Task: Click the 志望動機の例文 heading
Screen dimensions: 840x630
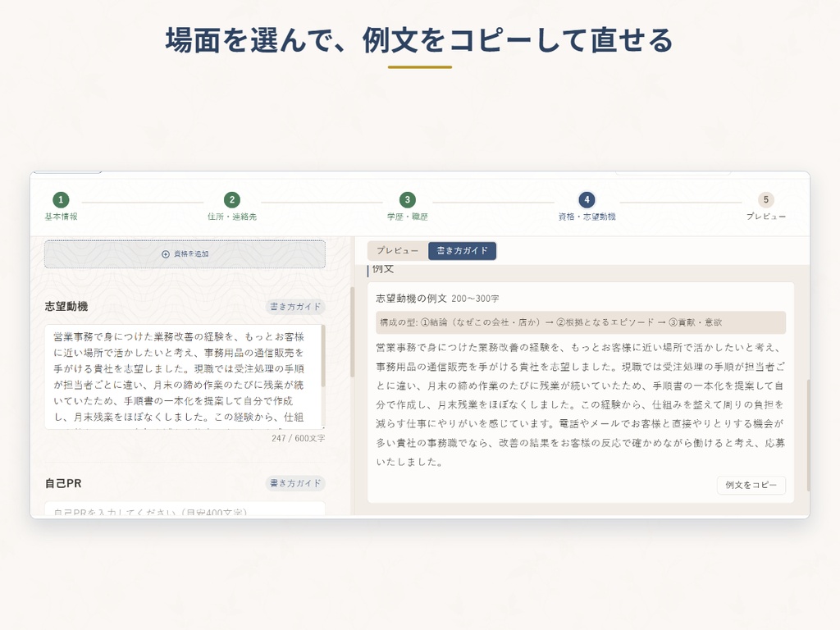Action: click(x=412, y=299)
